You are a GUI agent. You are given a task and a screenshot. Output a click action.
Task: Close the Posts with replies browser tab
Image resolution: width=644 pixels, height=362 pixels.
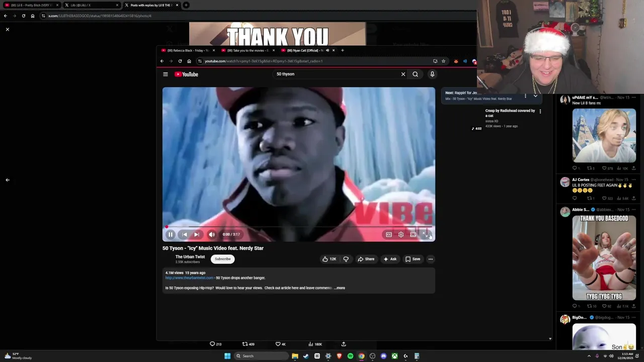[177, 5]
